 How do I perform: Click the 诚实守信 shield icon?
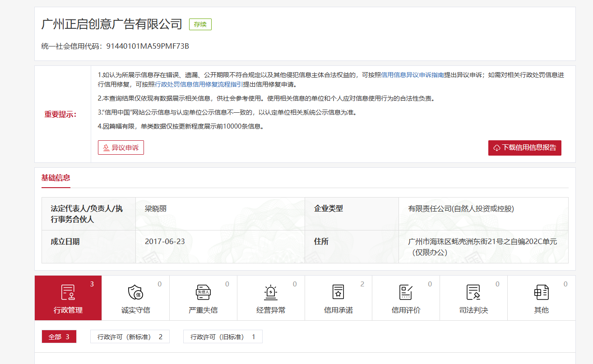[135, 292]
